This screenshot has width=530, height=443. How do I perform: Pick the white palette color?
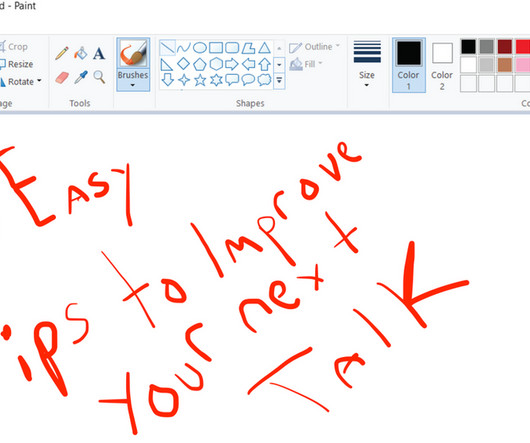pos(468,65)
